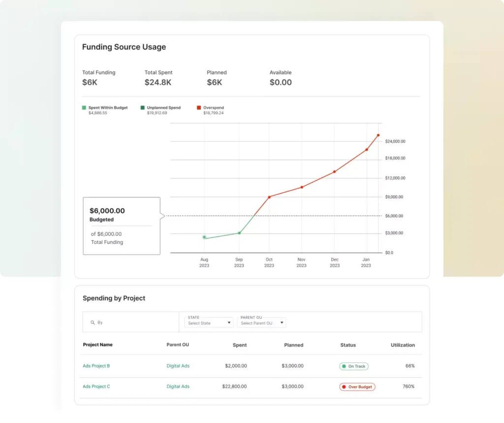This screenshot has height=423, width=504.
Task: Click the search magnifier icon in the project filter
Action: [94, 323]
